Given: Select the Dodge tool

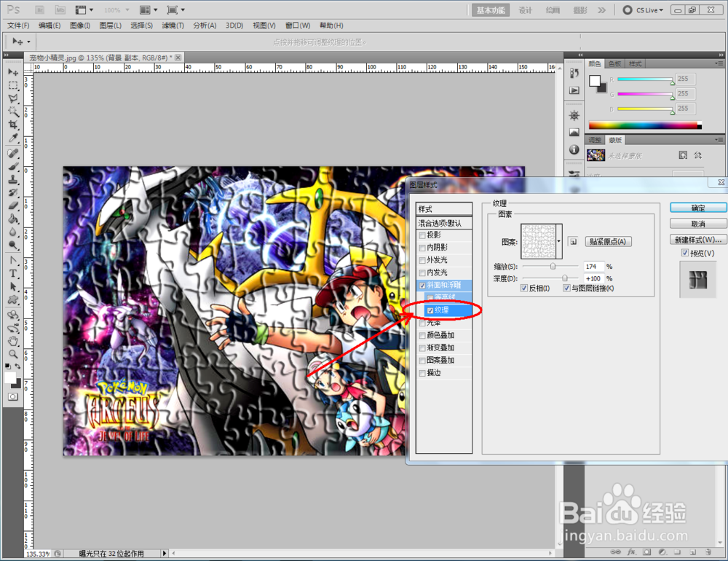Looking at the screenshot, I should [13, 245].
